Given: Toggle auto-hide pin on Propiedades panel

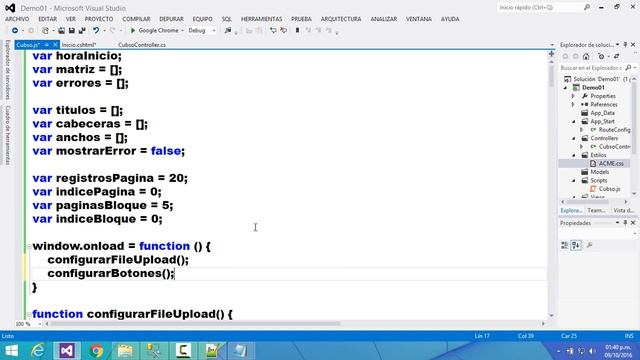Looking at the screenshot, I should pyautogui.click(x=625, y=223).
